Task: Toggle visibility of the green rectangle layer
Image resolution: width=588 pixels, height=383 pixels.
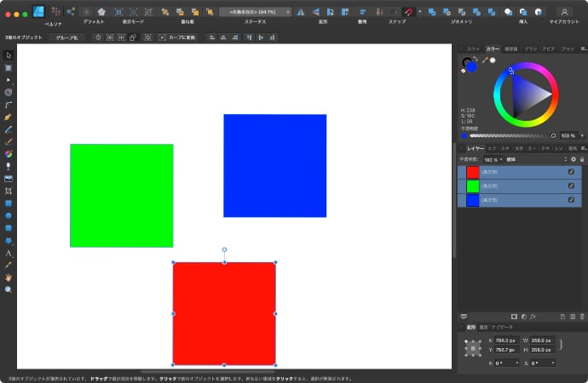Action: 572,186
